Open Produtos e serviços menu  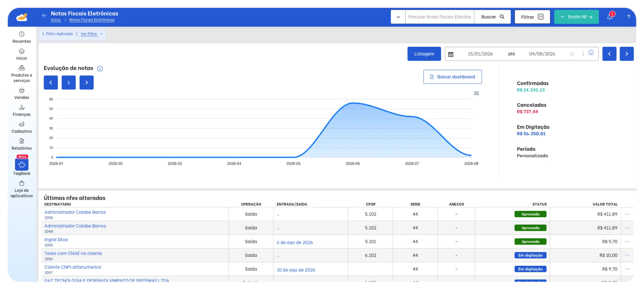(21, 74)
